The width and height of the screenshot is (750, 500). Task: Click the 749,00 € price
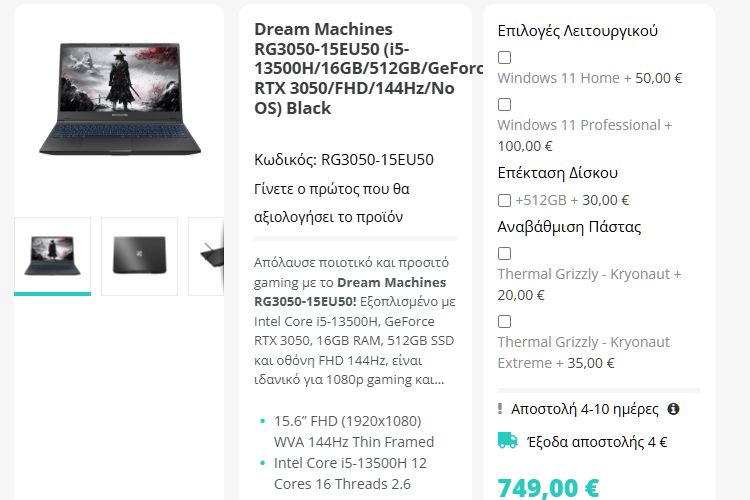(548, 488)
